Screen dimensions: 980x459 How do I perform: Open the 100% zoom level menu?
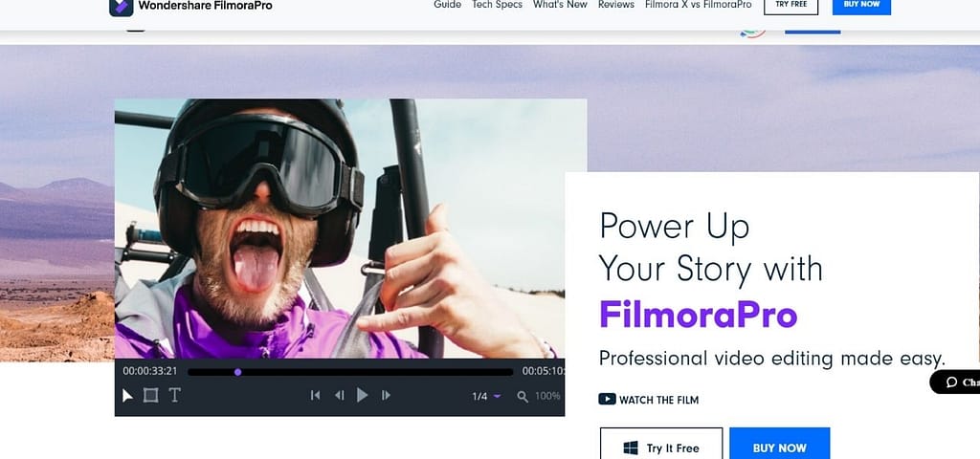click(547, 396)
